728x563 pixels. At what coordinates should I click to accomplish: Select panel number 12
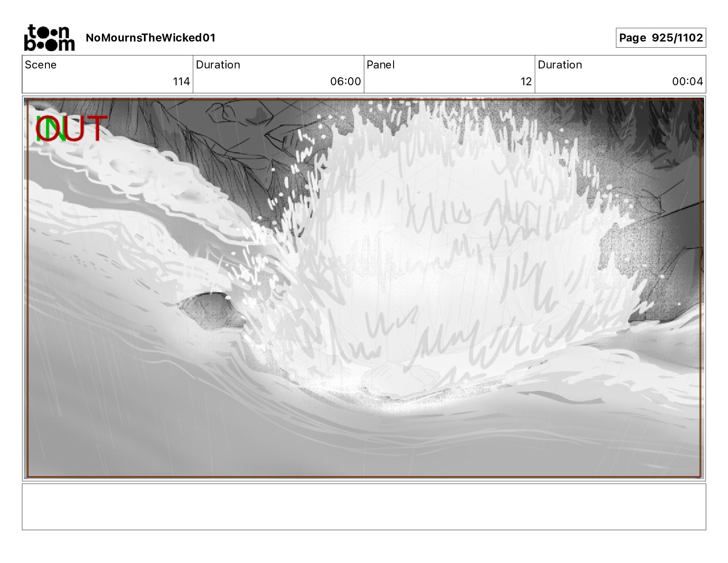526,82
